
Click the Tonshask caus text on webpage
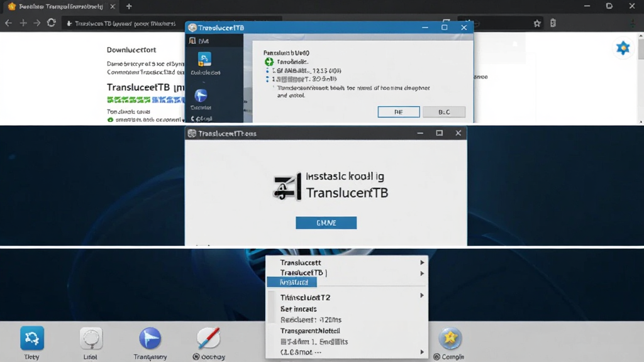128,111
